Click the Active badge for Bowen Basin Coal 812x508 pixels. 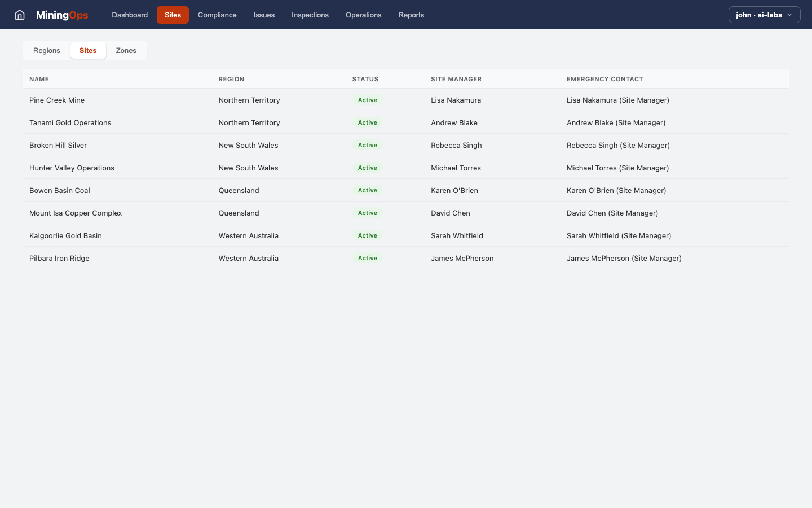(367, 191)
